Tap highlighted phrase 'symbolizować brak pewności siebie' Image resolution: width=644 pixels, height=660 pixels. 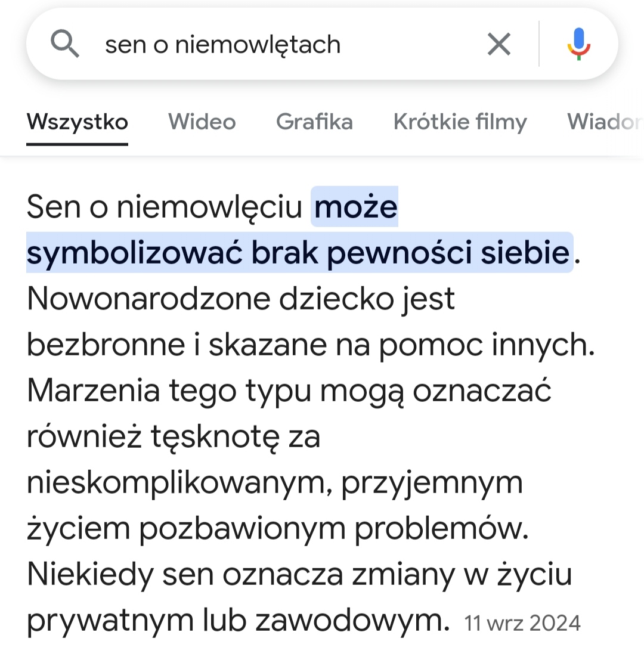(298, 253)
